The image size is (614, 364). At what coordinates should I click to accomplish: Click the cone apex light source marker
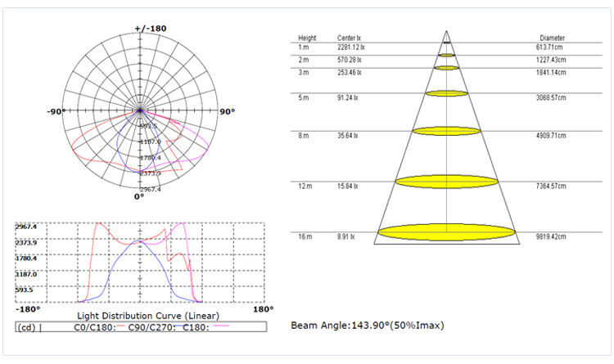pos(446,36)
